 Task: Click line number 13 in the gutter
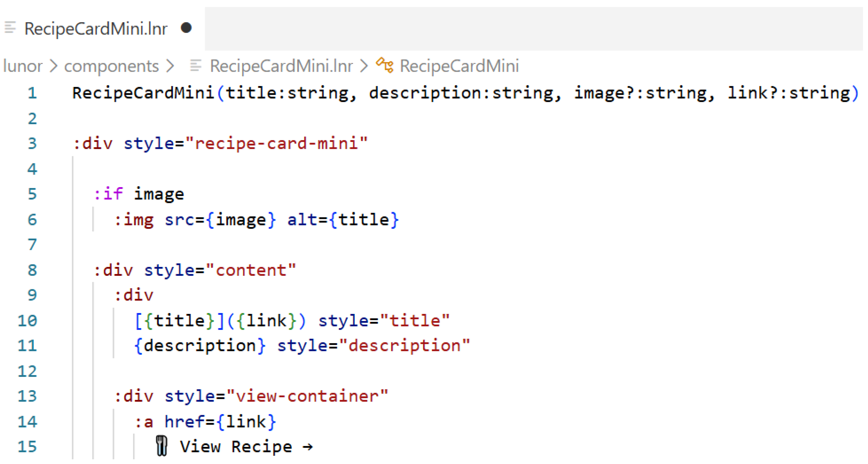point(27,396)
